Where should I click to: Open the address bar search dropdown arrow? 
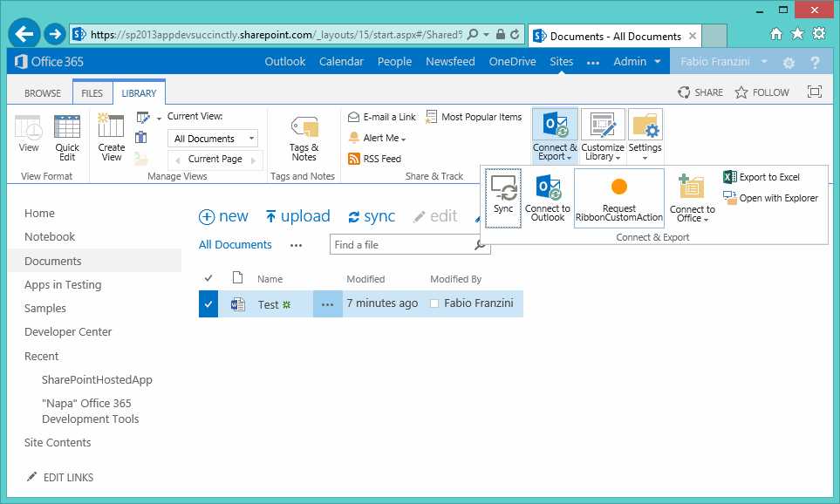point(487,34)
